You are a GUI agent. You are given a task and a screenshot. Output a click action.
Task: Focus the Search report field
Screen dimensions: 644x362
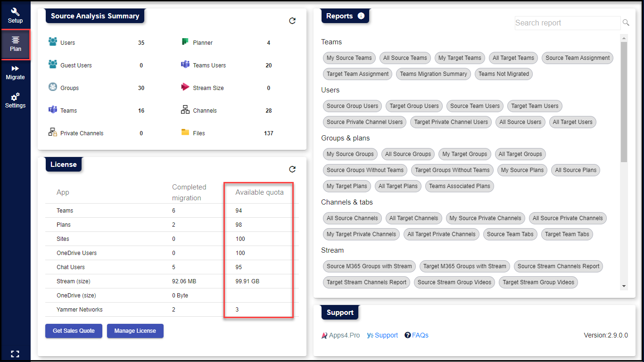pyautogui.click(x=568, y=23)
